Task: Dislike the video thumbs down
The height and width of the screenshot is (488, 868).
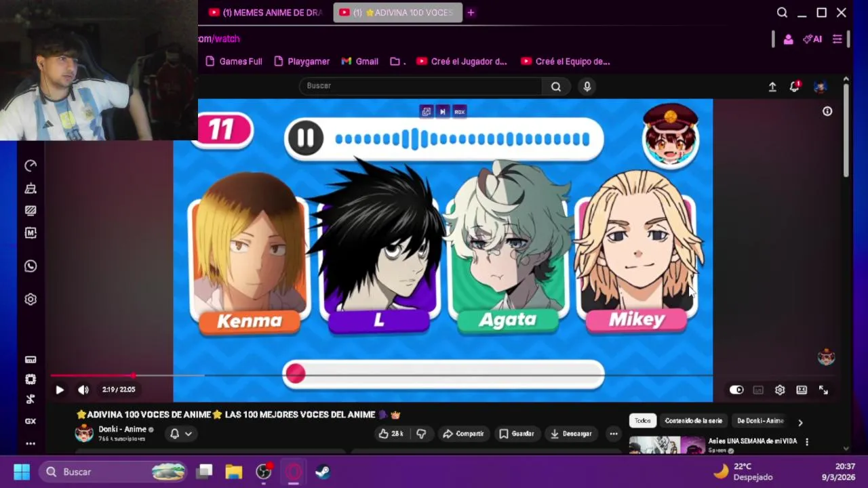Action: pos(421,434)
